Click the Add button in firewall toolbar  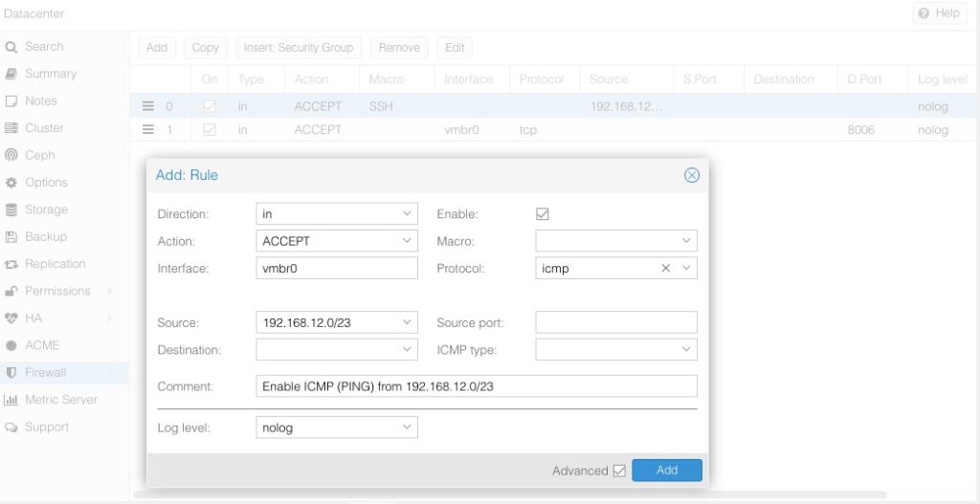point(157,48)
